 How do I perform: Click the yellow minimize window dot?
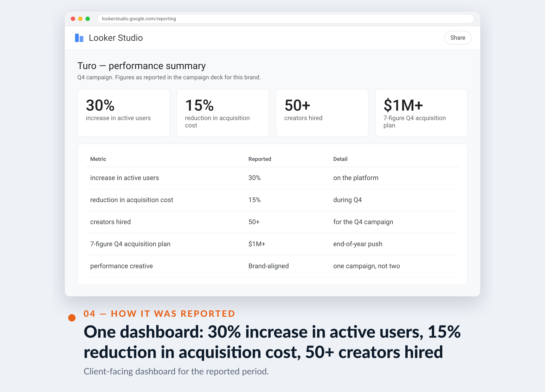(80, 19)
